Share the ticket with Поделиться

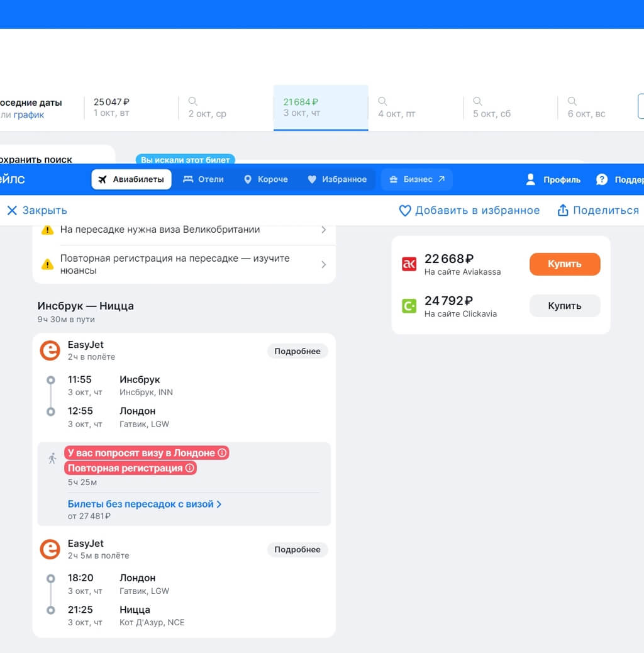coord(598,211)
